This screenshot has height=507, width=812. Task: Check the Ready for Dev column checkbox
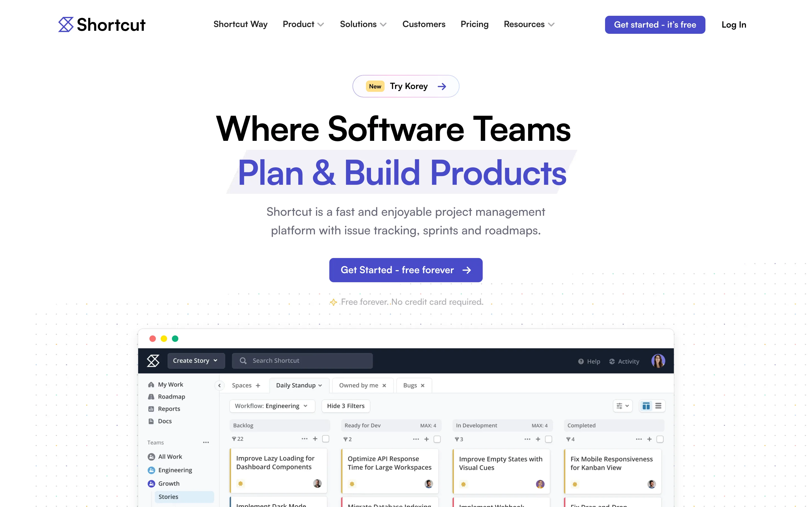(437, 439)
